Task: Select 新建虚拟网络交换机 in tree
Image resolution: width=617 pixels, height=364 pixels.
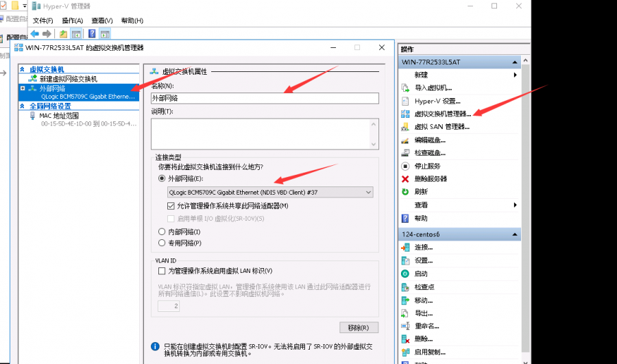Action: pyautogui.click(x=68, y=79)
